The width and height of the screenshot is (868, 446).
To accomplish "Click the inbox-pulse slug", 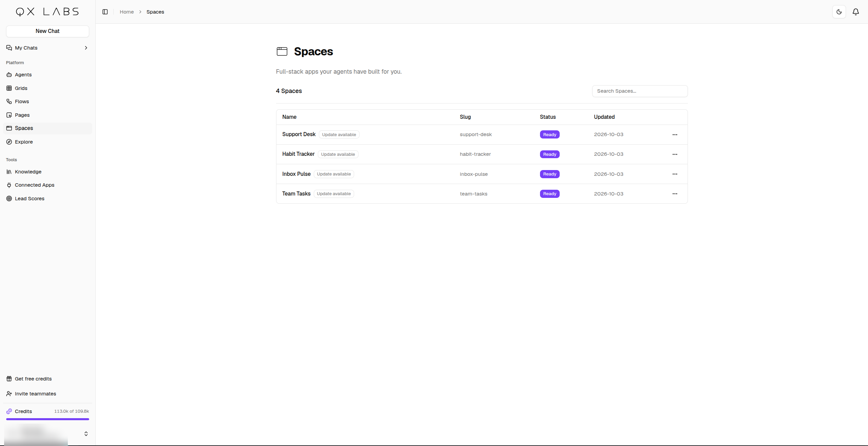I will tap(474, 174).
